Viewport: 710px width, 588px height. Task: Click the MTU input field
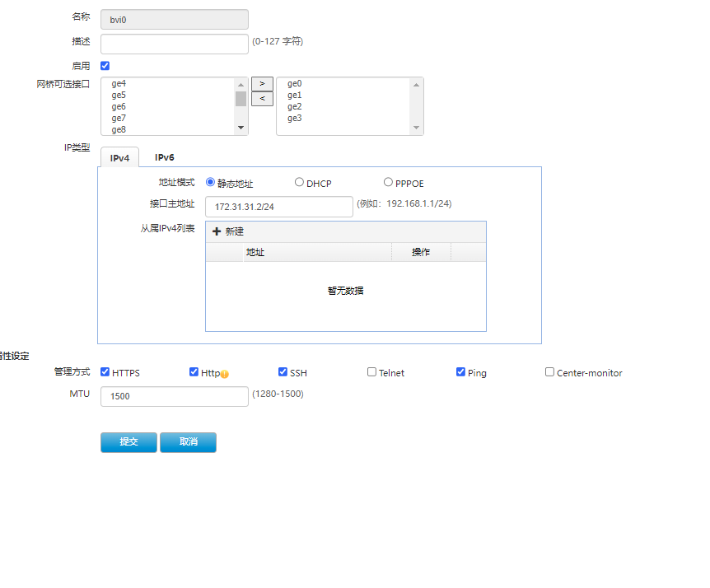pyautogui.click(x=175, y=396)
